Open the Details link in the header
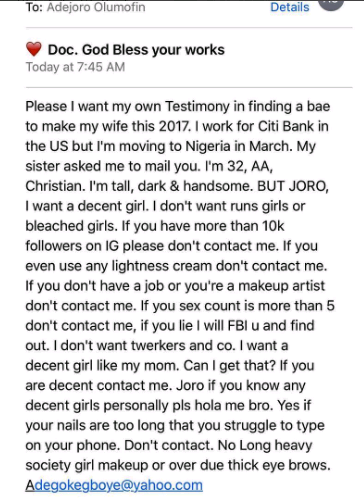 [x=289, y=7]
